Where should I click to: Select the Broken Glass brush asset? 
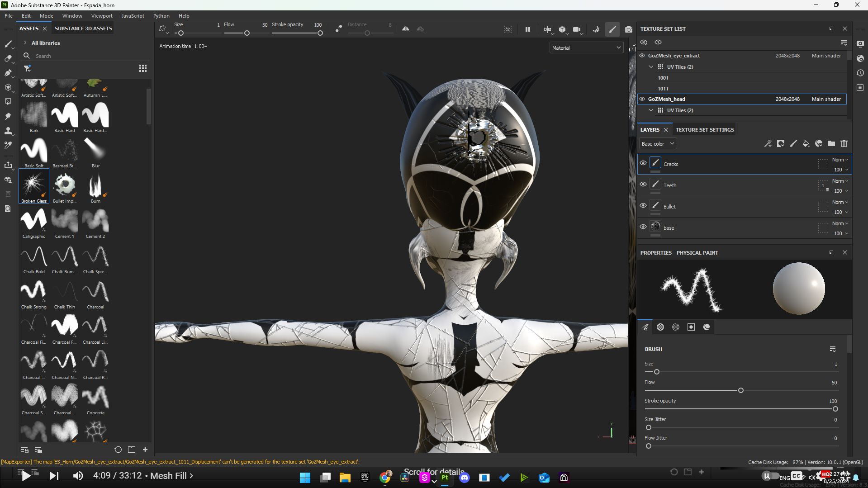(34, 186)
